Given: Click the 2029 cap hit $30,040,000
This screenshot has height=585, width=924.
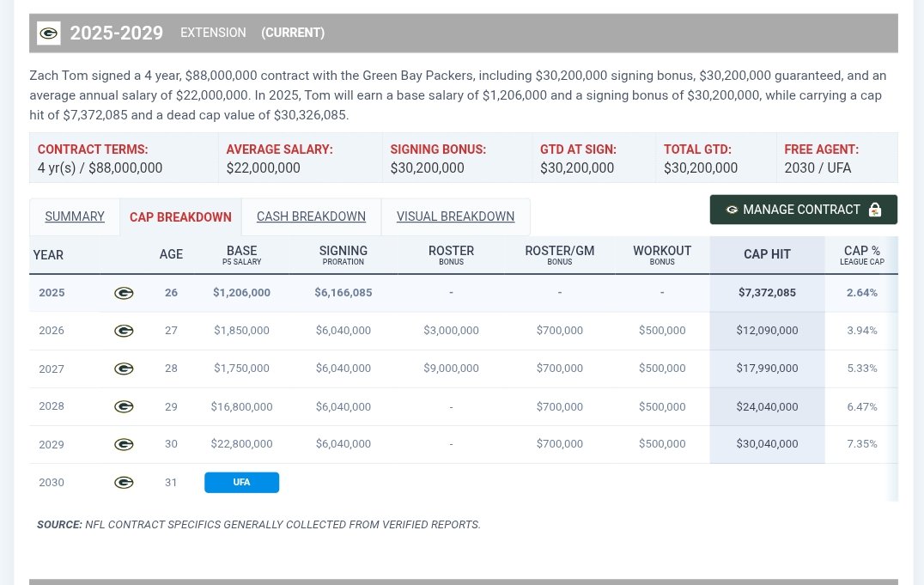Looking at the screenshot, I should [x=767, y=443].
